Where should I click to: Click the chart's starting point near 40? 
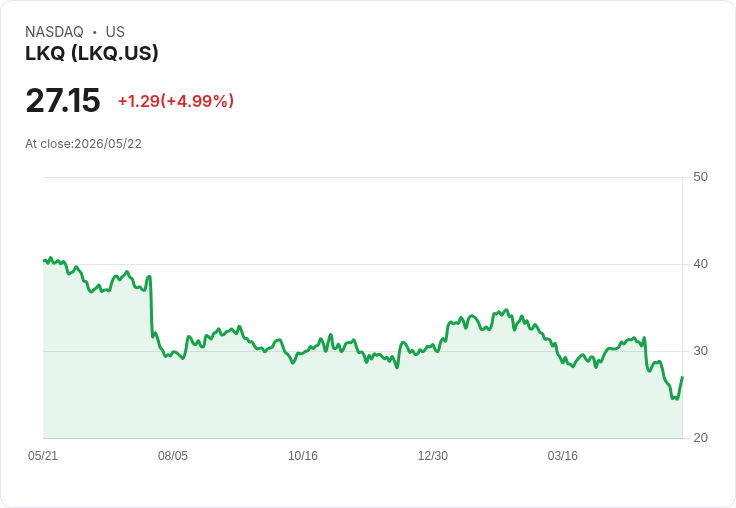[x=44, y=260]
